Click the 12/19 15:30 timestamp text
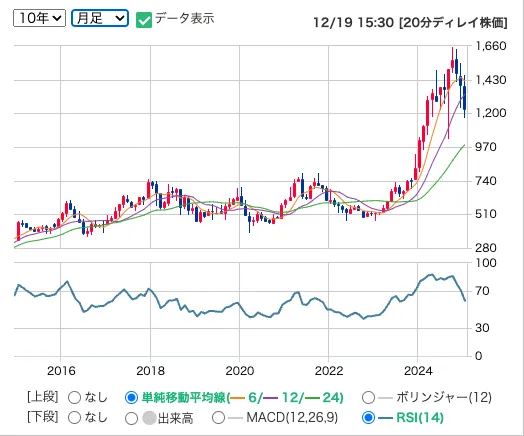Screen dimensions: 524x436 [354, 23]
